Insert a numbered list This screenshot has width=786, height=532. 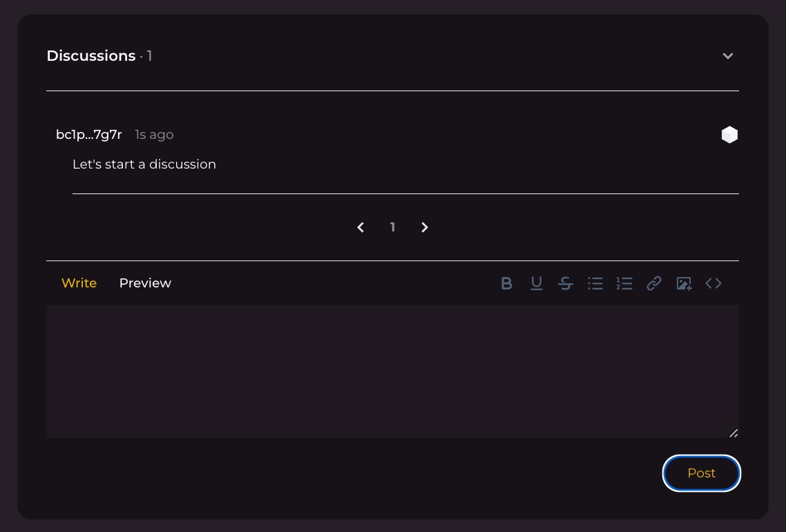coord(624,283)
